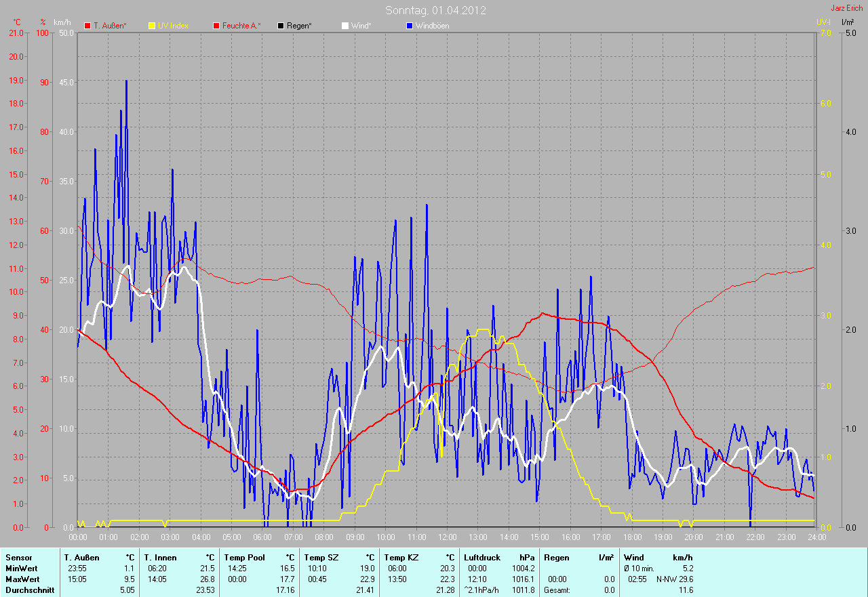Select the 06:00 time axis marker
This screenshot has height=597, width=868.
262,537
